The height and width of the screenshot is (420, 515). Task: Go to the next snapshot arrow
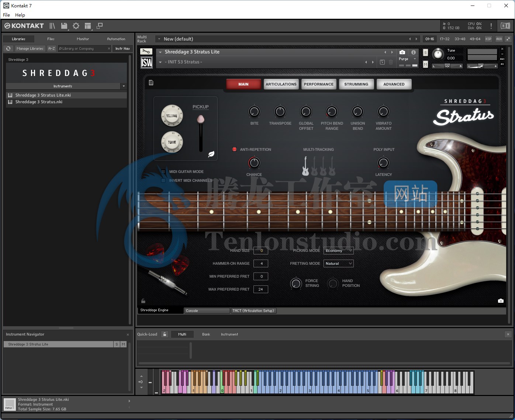[x=373, y=62]
